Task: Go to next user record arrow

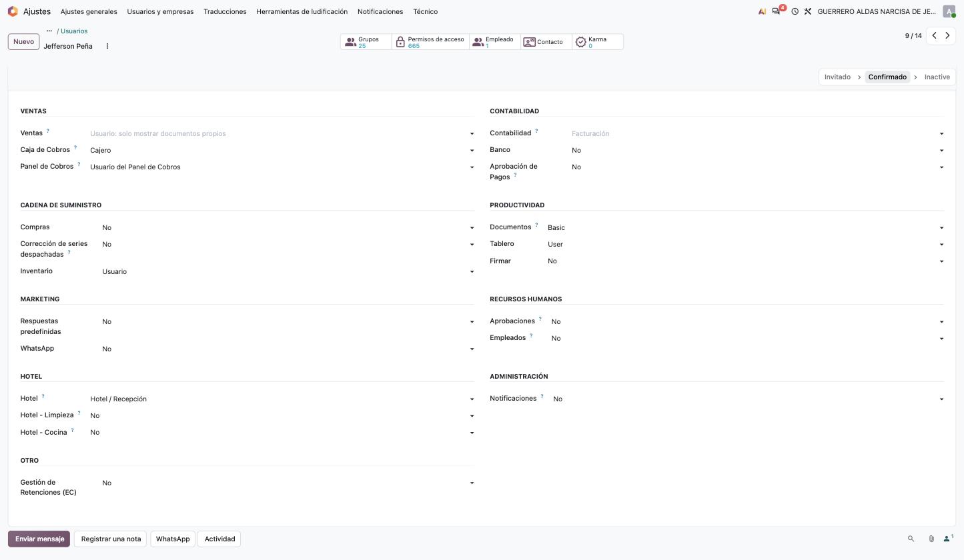Action: coord(947,35)
